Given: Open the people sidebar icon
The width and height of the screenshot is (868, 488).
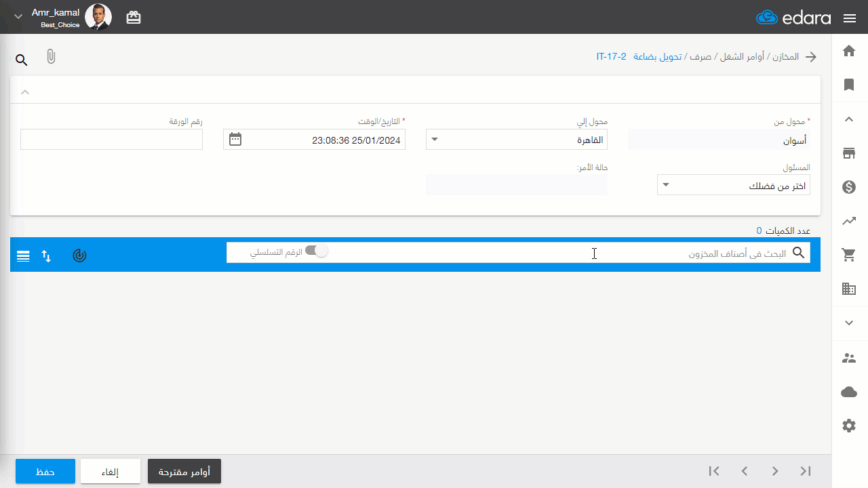Looking at the screenshot, I should coord(849,358).
